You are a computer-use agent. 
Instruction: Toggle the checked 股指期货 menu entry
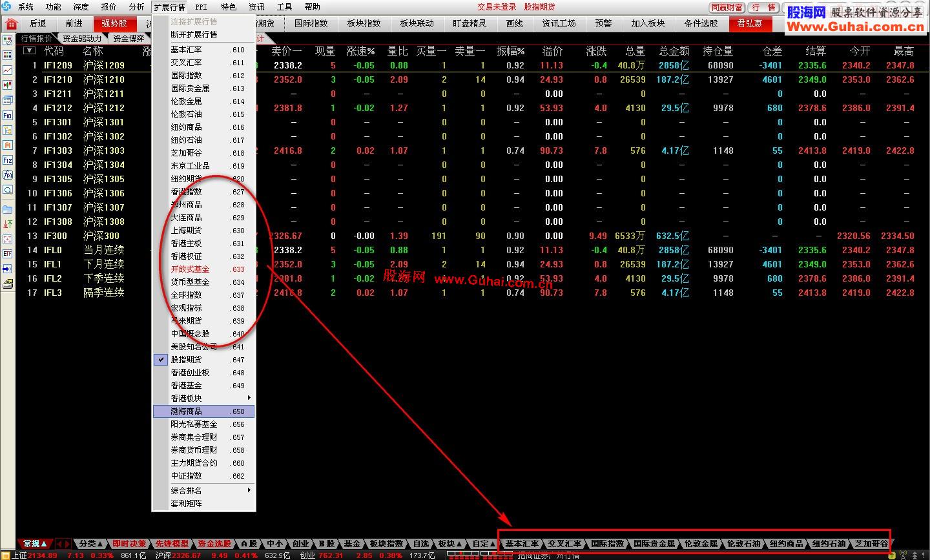tap(203, 360)
